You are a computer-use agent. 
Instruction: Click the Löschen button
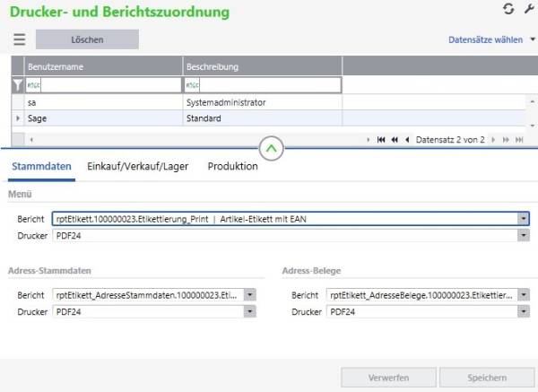[87, 39]
